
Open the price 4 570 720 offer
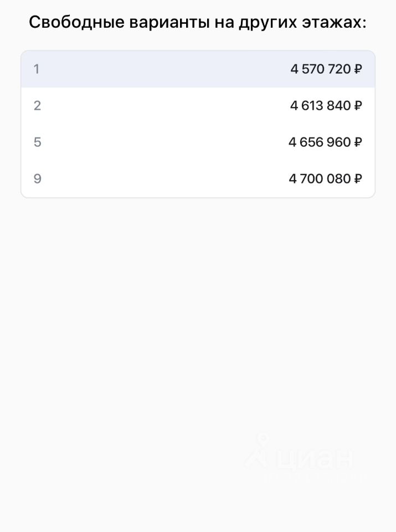pos(321,69)
